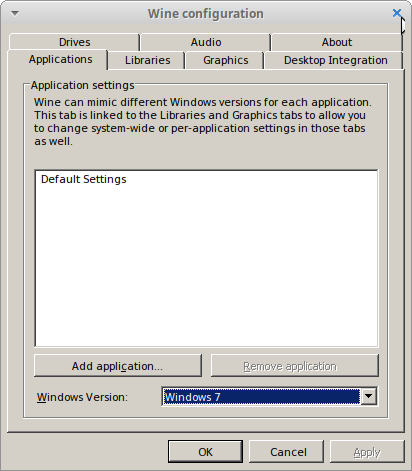Image resolution: width=412 pixels, height=471 pixels.
Task: Confirm settings with the OK button
Action: 205,452
